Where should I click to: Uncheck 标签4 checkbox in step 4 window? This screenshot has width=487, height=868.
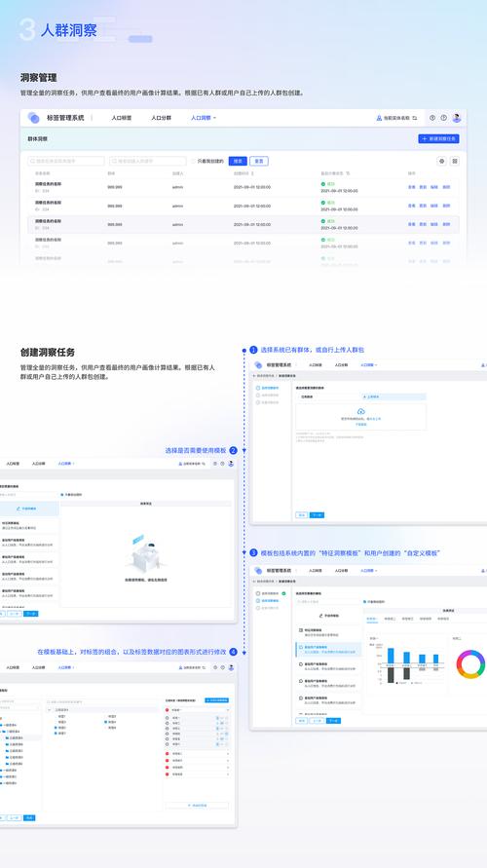[x=105, y=722]
